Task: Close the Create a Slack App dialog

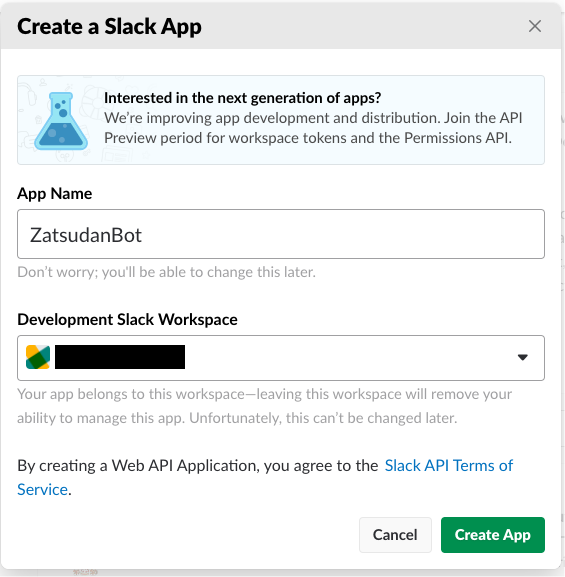Action: (x=534, y=26)
